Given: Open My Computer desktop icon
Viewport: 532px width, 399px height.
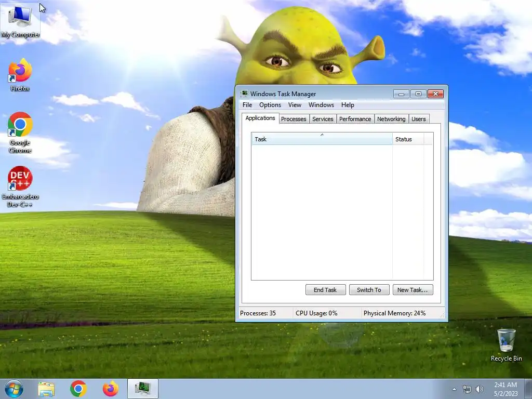Looking at the screenshot, I should point(20,20).
